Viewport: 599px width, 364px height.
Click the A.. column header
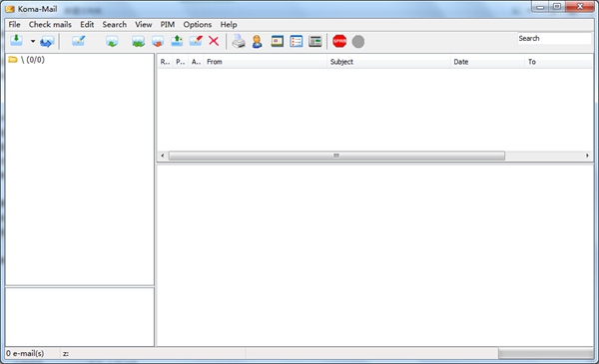[x=196, y=62]
